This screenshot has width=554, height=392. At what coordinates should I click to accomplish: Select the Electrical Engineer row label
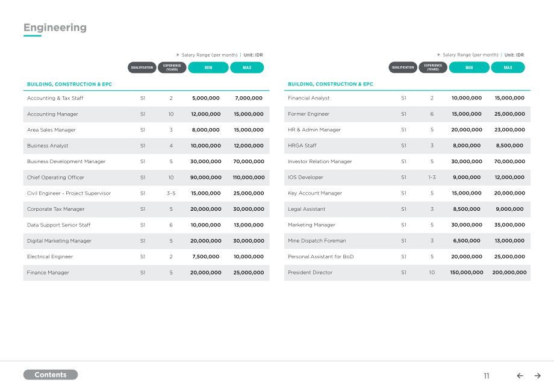[50, 257]
